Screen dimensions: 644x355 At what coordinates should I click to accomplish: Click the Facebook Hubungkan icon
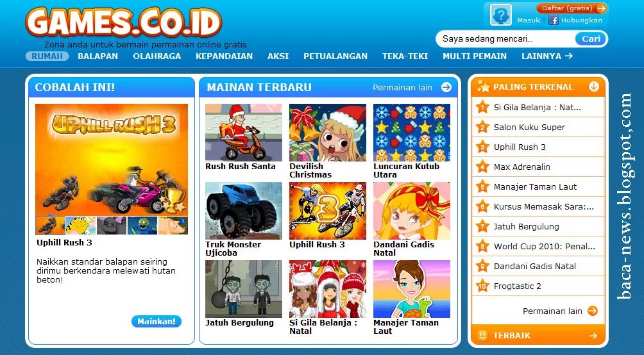[553, 20]
